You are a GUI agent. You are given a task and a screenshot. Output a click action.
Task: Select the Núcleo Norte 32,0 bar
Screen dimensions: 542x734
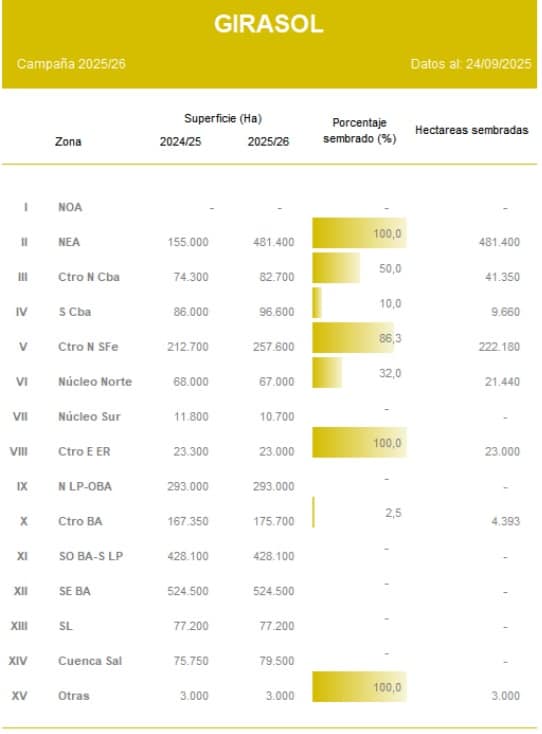point(327,373)
